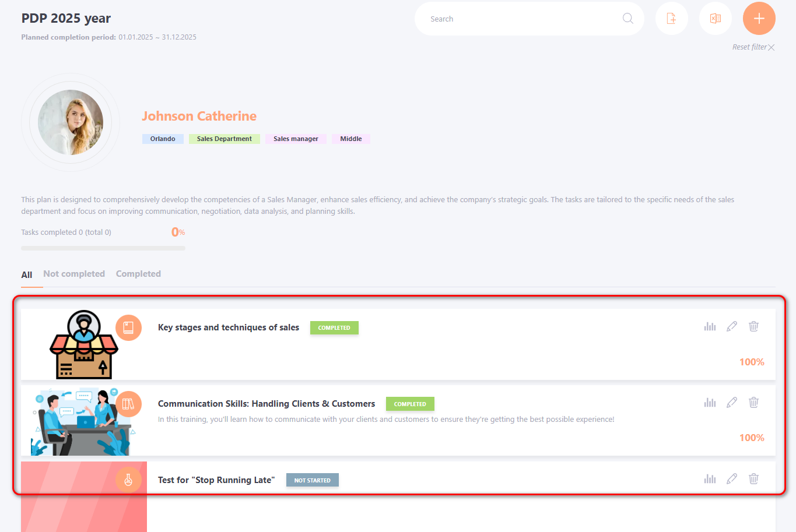Switch to the Completed tab
796x532 pixels.
click(138, 274)
